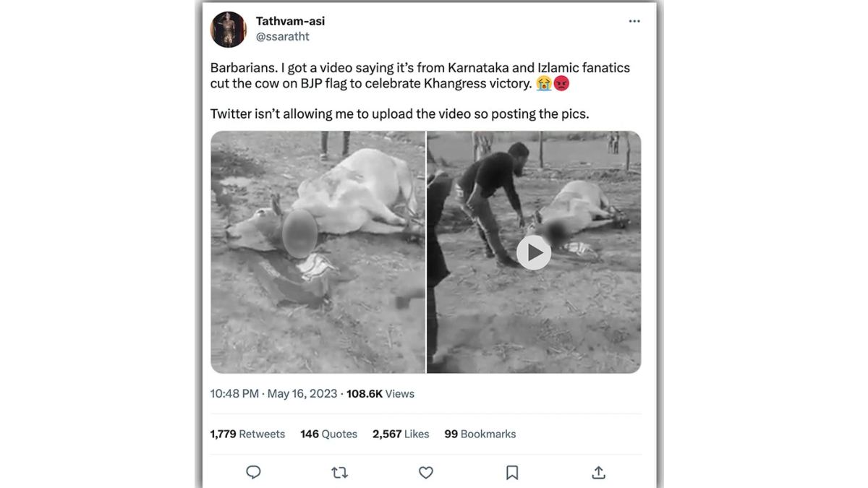Screen dimensions: 868x488
Task: Open @ssaratht's profile from the handle
Action: 283,35
